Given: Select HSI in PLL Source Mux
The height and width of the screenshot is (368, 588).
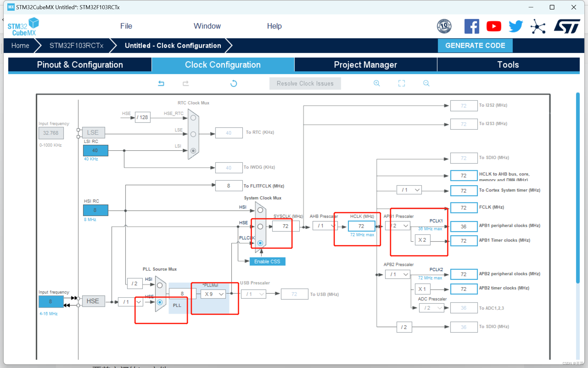Looking at the screenshot, I should (160, 285).
